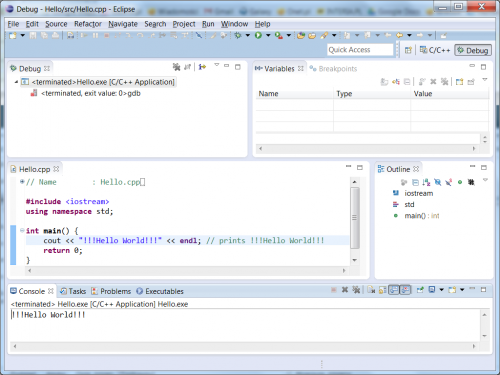Select the Debug perspective button
500x375 pixels.
point(473,50)
